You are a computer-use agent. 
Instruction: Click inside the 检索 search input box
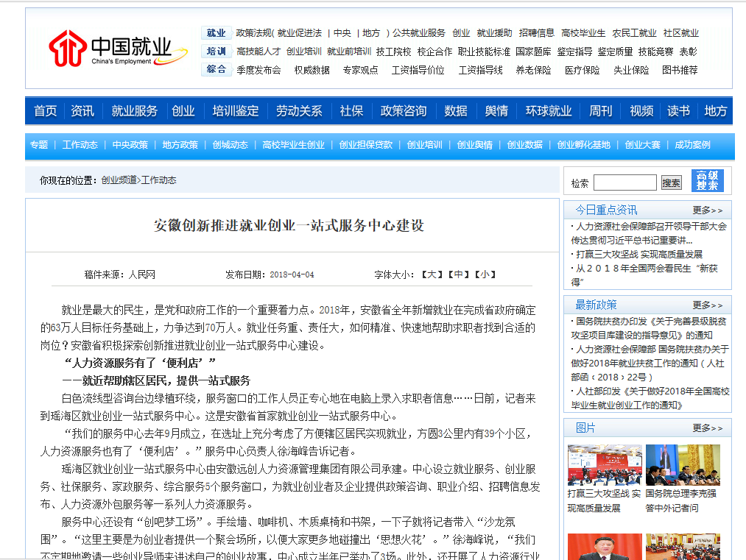point(625,182)
